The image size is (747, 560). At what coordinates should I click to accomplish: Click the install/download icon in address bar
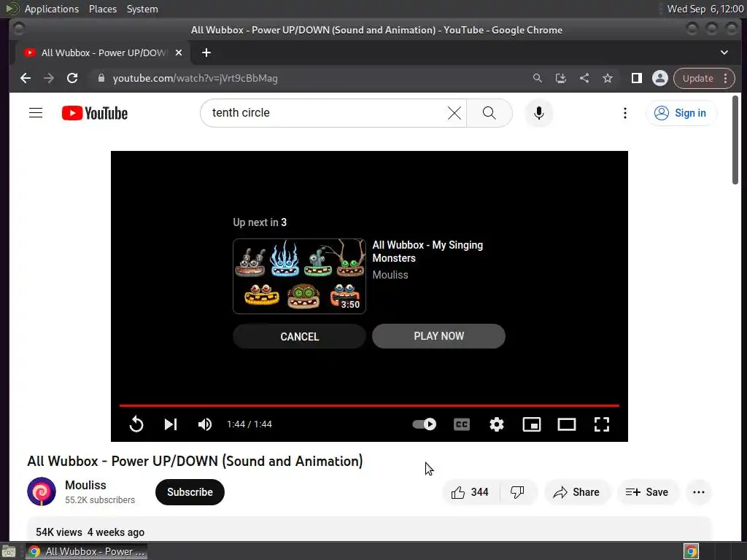point(561,78)
